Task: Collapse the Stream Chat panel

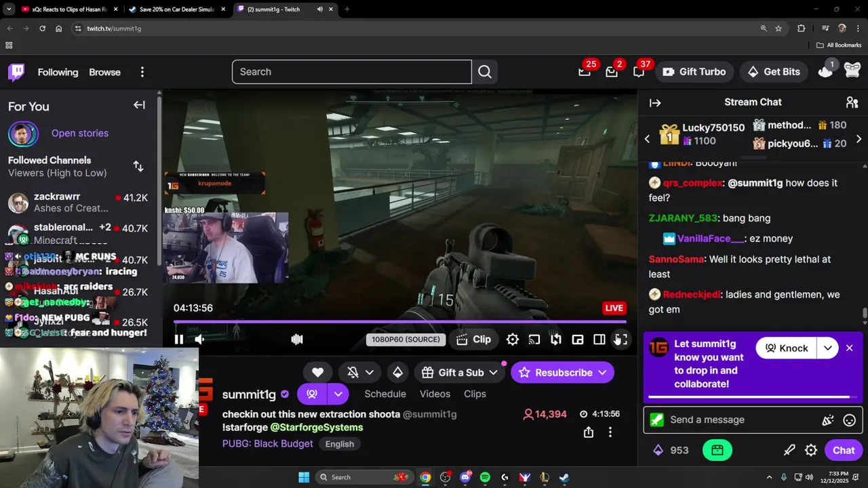Action: click(655, 103)
